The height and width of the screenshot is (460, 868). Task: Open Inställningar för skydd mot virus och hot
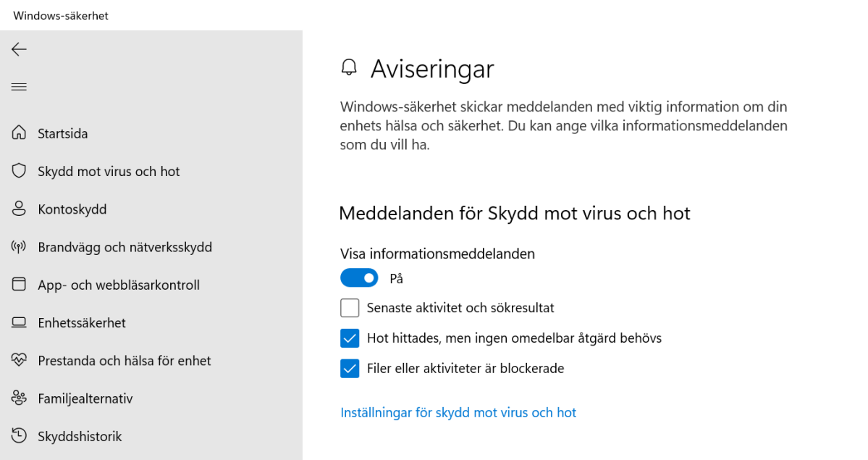coord(458,412)
